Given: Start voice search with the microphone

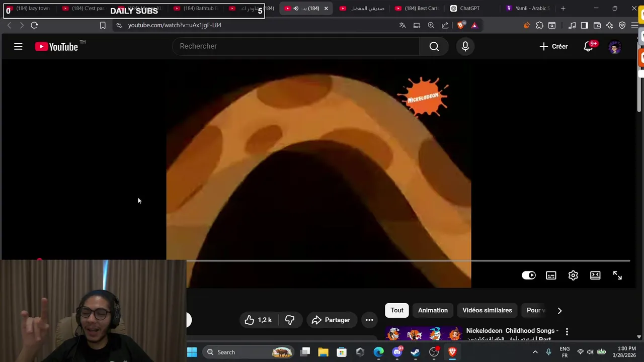Looking at the screenshot, I should pyautogui.click(x=465, y=46).
